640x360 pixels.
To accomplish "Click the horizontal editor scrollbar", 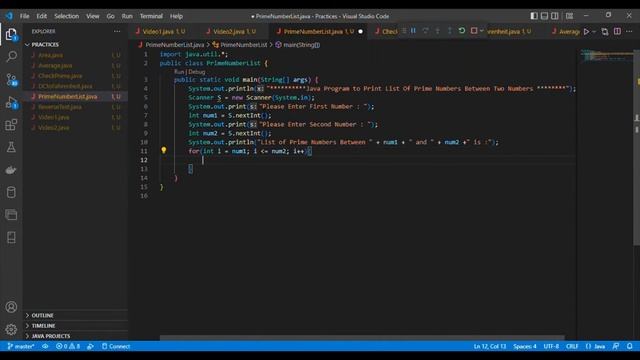I will (362, 338).
